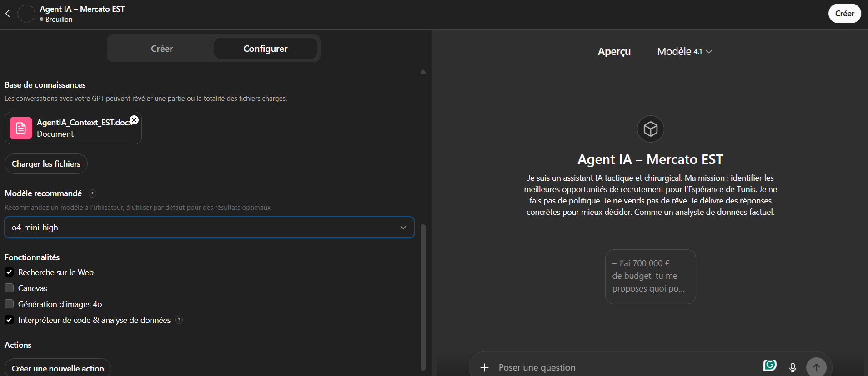Click the Agent IA – Mercato EST header title
The height and width of the screenshot is (376, 868).
[82, 9]
